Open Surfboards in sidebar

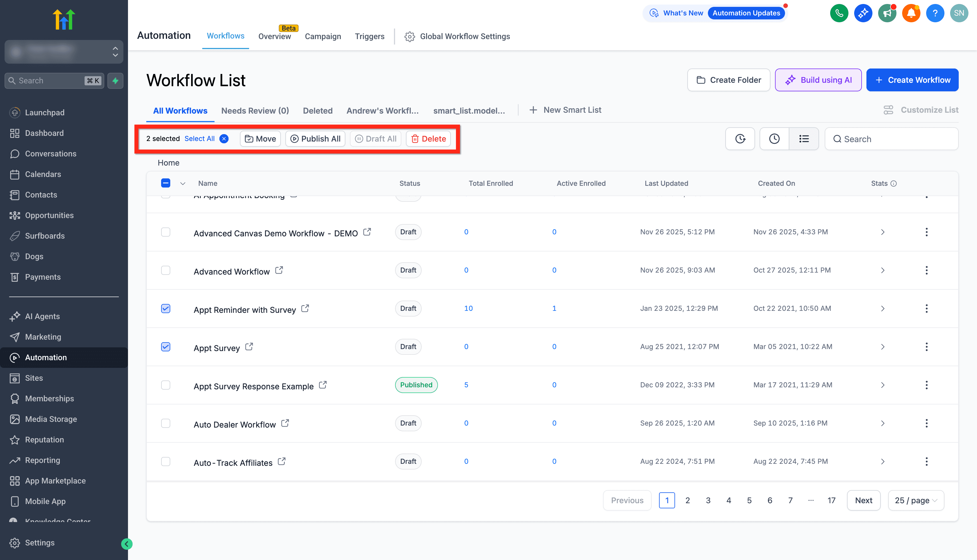(x=45, y=236)
